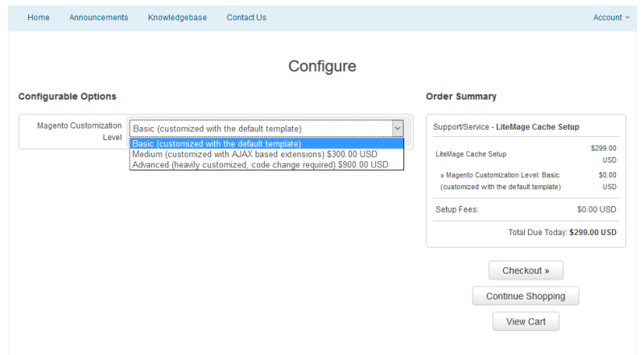This screenshot has height=355, width=644.
Task: Click the Magento Customization Level dropdown arrow
Action: [x=397, y=129]
